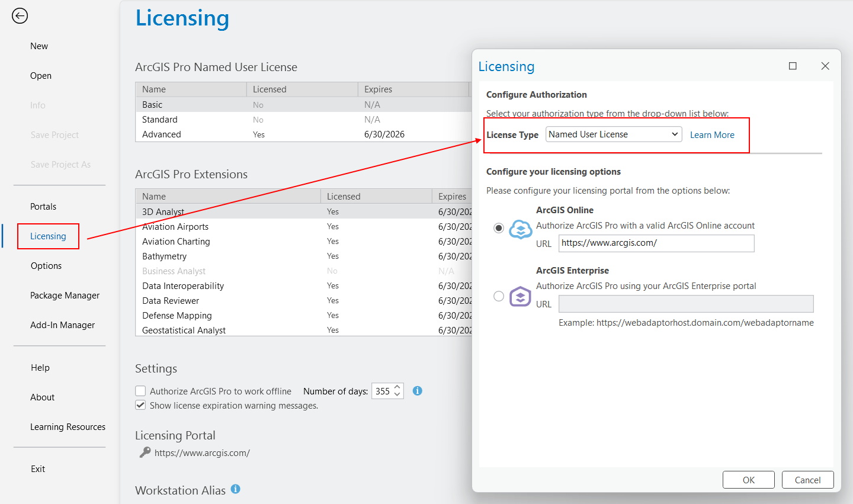
Task: Select Licensing in the sidebar
Action: 48,236
